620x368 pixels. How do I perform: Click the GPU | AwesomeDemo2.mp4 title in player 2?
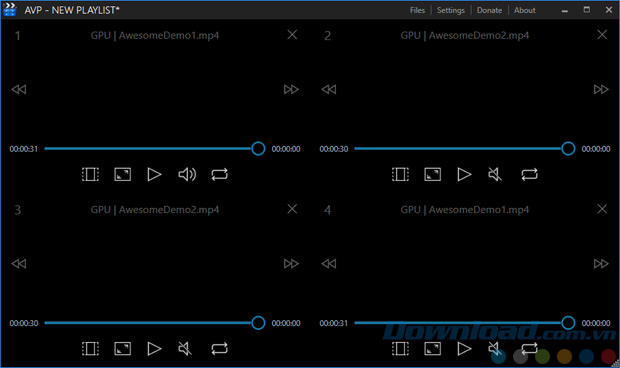click(x=465, y=36)
